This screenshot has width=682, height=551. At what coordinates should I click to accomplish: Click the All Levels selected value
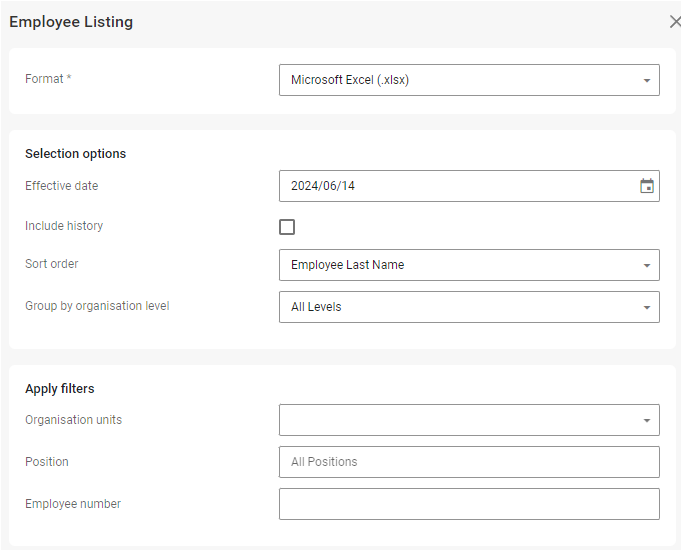pos(316,307)
